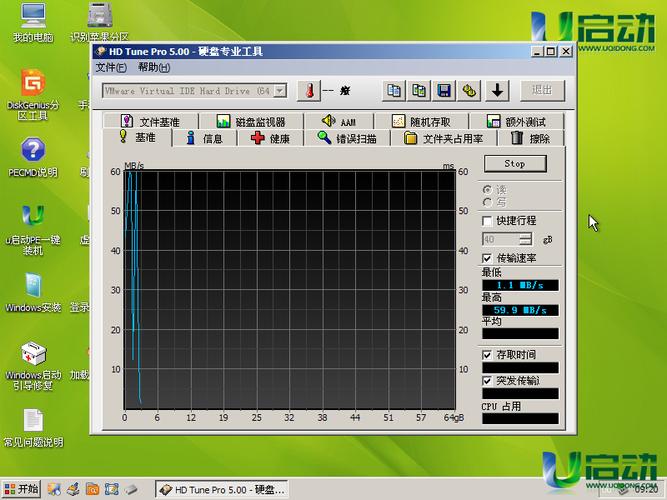Click HD Tune title bar app icon
Screen dimensions: 667x500
pos(100,51)
